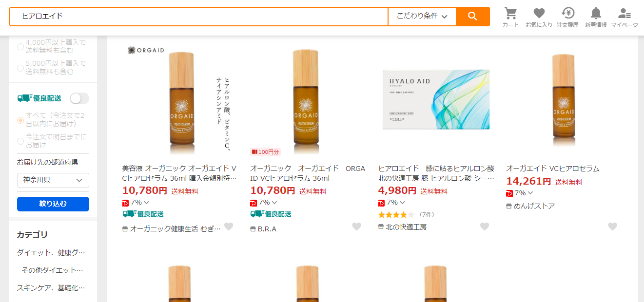Screen dimensions: 644x302
Task: Visit the 北の快適工房 store link
Action: 406,227
